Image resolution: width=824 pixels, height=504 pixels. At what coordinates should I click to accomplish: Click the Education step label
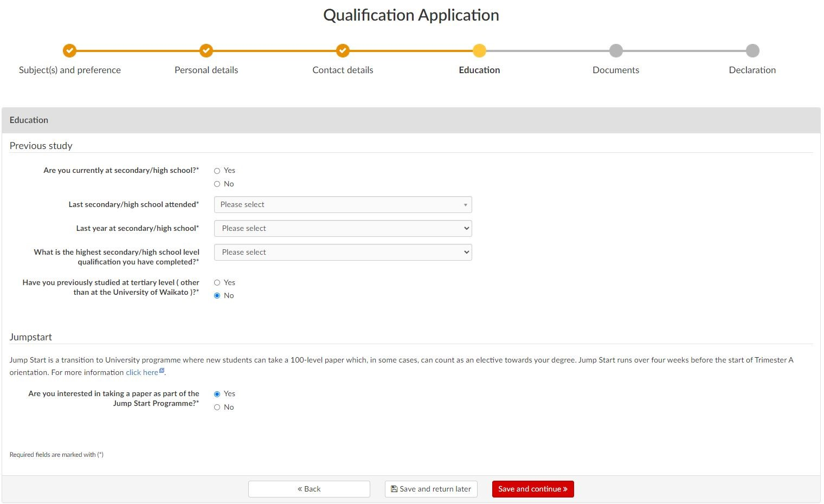479,70
